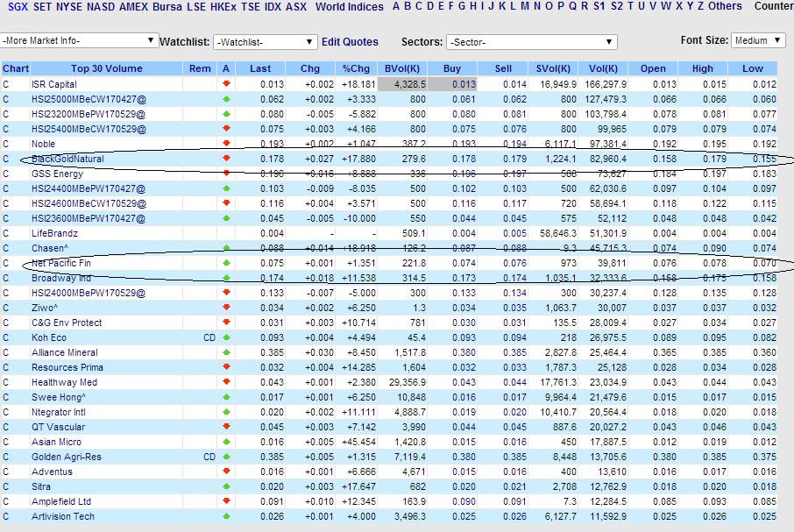This screenshot has height=532, width=794.
Task: Open the Font Size Medium dropdown
Action: click(x=758, y=40)
